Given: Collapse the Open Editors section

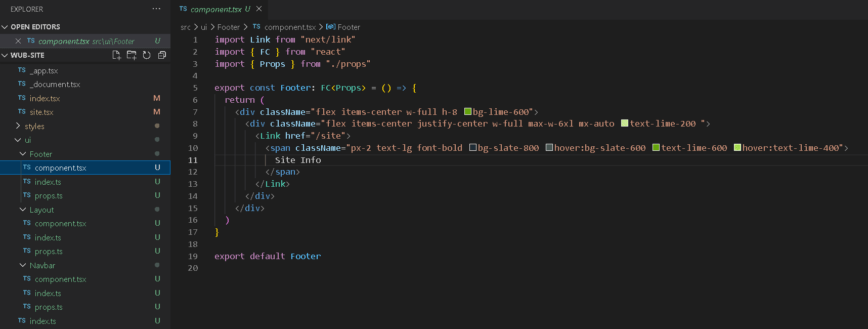Looking at the screenshot, I should [x=5, y=27].
